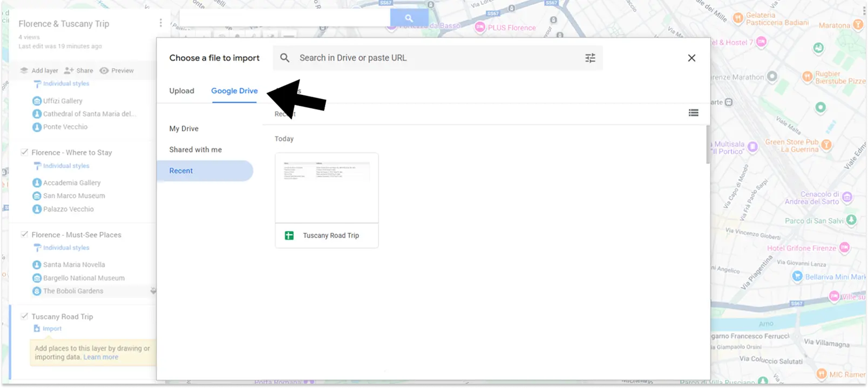868x388 pixels.
Task: Open the Florence & Tuscany Trip three-dot menu
Action: click(x=160, y=23)
